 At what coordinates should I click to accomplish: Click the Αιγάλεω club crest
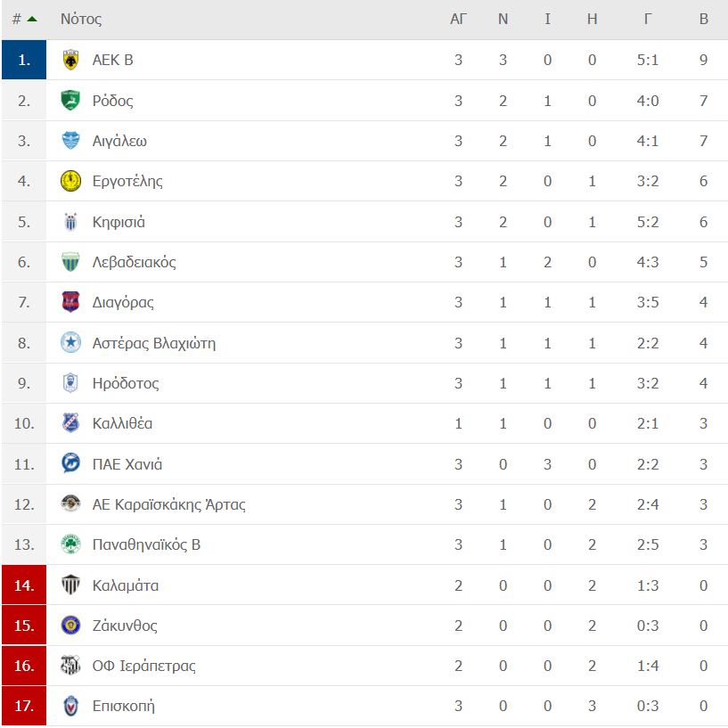point(70,141)
